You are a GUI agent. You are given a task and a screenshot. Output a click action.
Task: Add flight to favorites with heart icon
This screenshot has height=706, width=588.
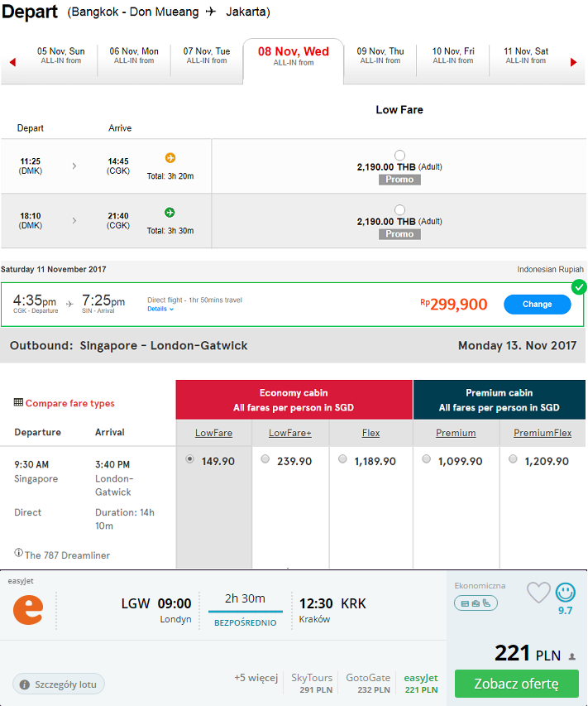538,592
